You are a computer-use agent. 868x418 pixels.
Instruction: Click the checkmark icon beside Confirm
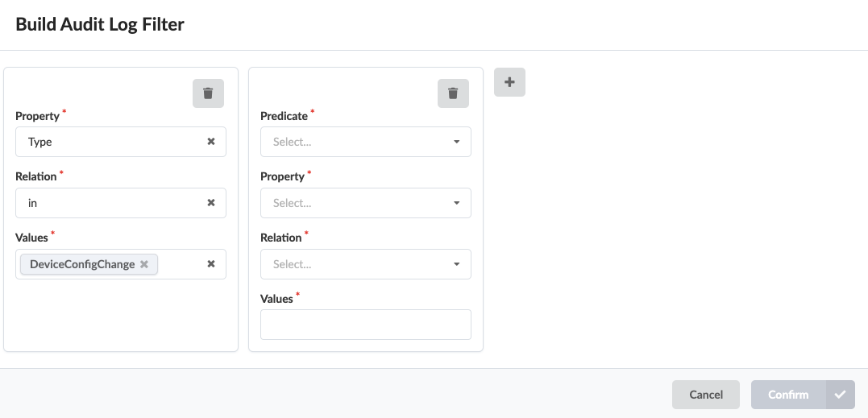tap(840, 395)
